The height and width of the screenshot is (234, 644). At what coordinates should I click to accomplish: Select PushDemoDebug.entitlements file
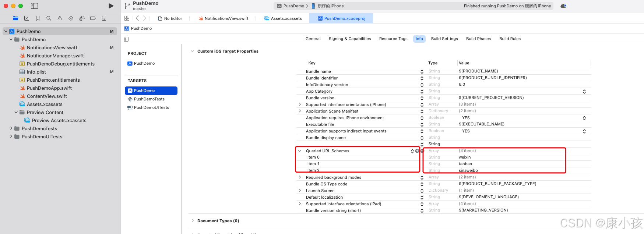click(60, 64)
